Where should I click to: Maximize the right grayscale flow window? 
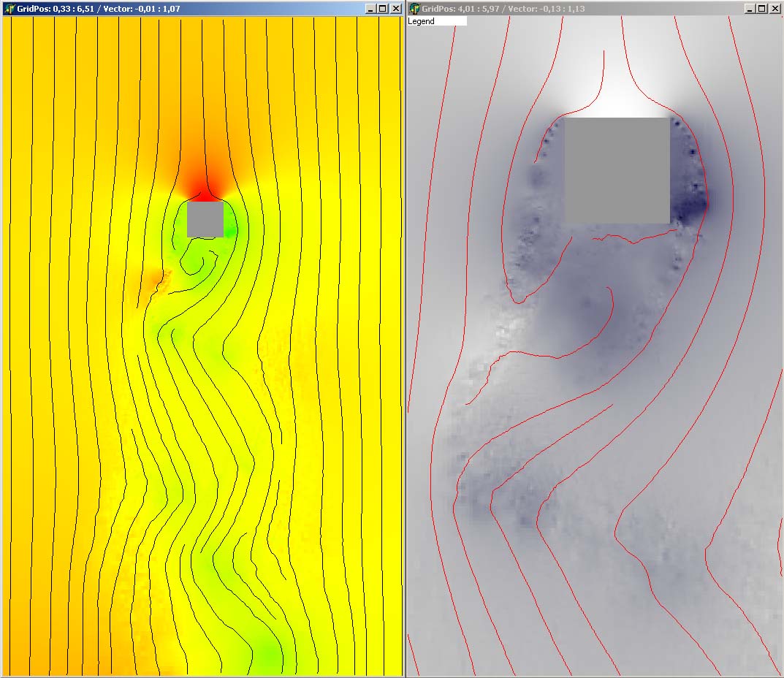coord(761,9)
